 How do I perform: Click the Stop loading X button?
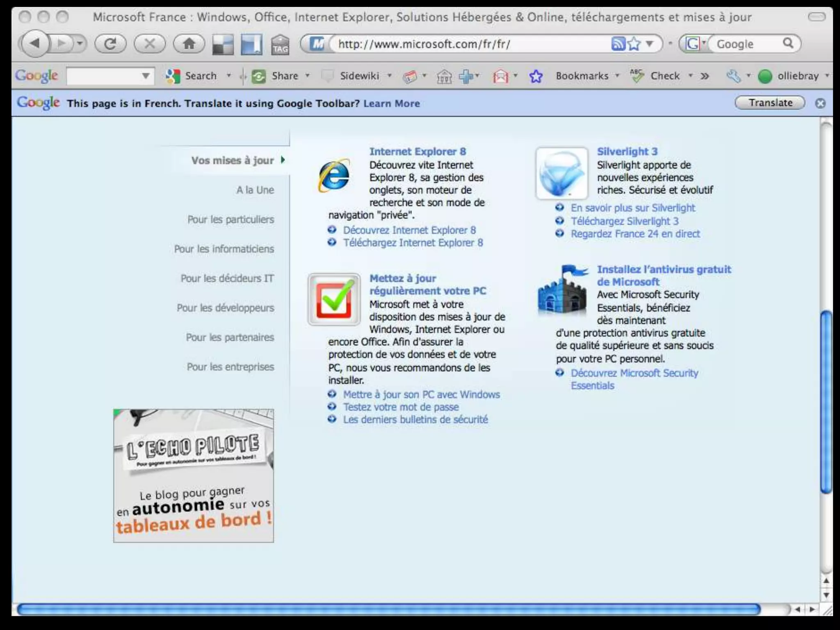(x=149, y=43)
